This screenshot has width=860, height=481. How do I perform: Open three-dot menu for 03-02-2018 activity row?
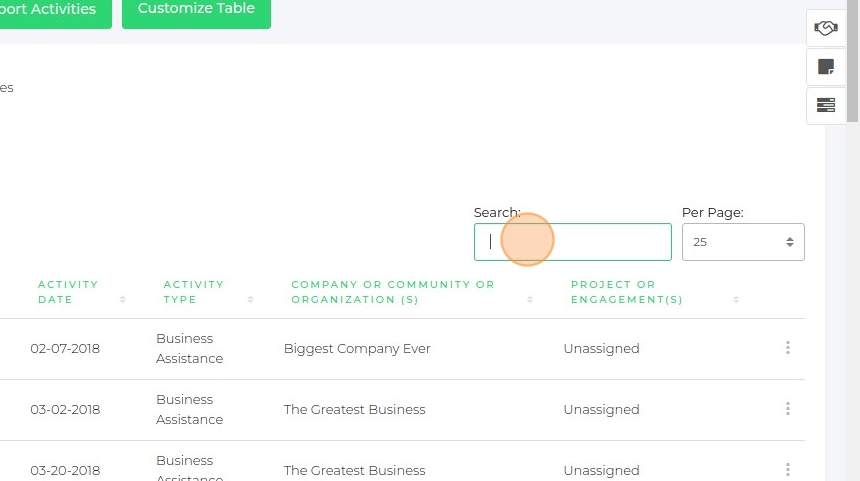coord(788,409)
